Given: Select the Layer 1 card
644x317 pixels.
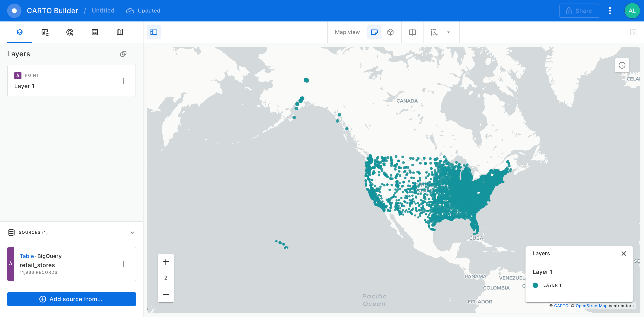Looking at the screenshot, I should point(72,81).
